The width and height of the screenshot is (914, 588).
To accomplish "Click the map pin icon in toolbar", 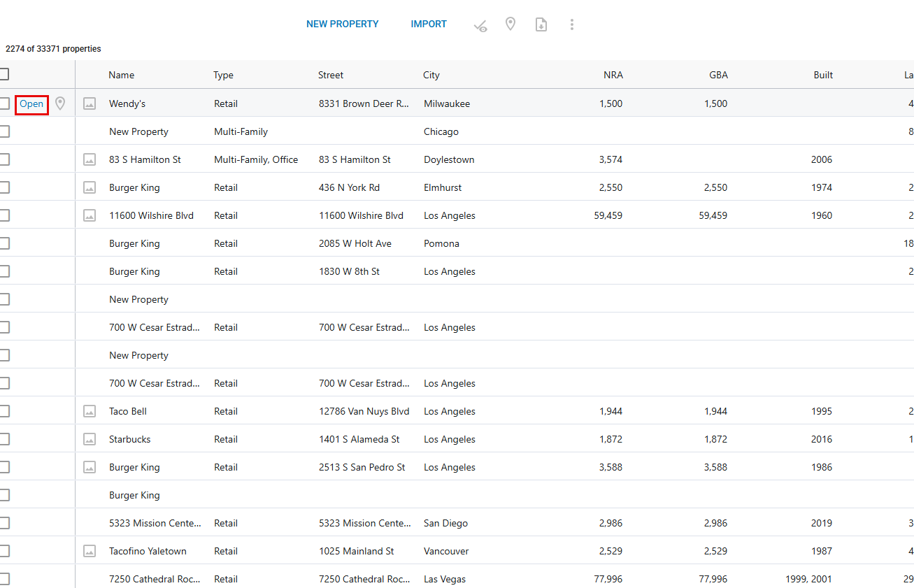I will (510, 24).
